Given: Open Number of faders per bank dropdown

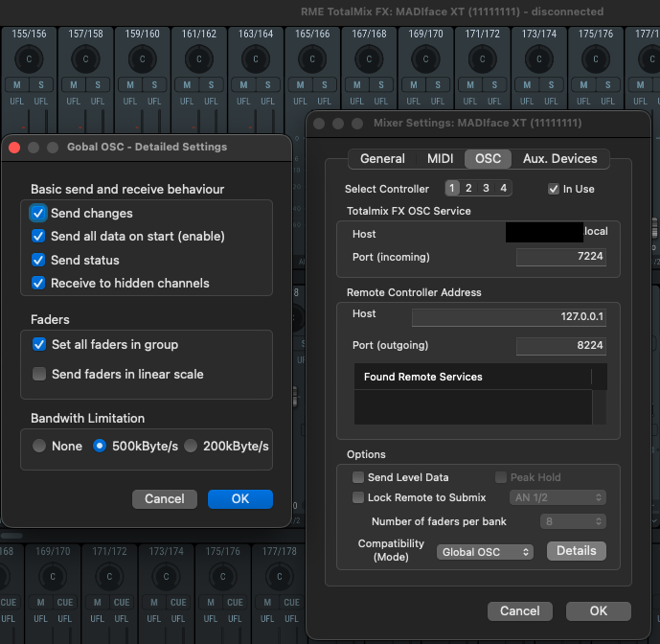Looking at the screenshot, I should pyautogui.click(x=573, y=521).
